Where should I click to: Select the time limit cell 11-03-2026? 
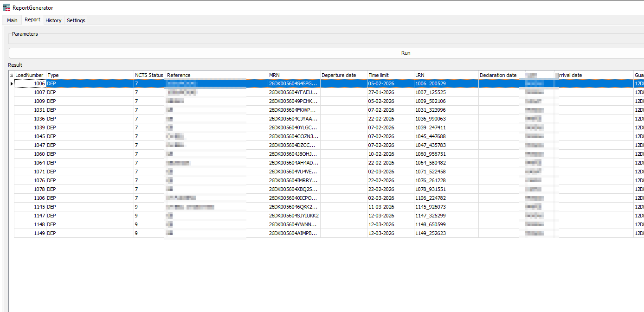[381, 207]
